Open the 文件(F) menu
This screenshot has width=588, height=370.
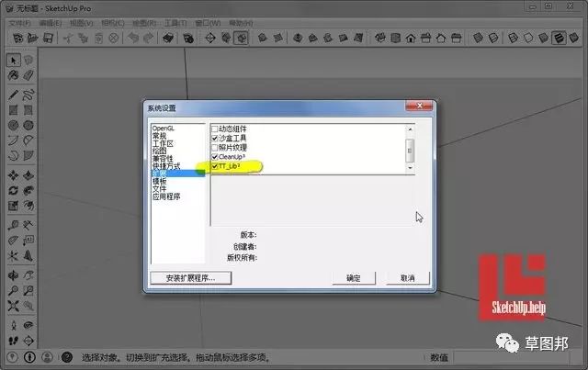[x=19, y=23]
